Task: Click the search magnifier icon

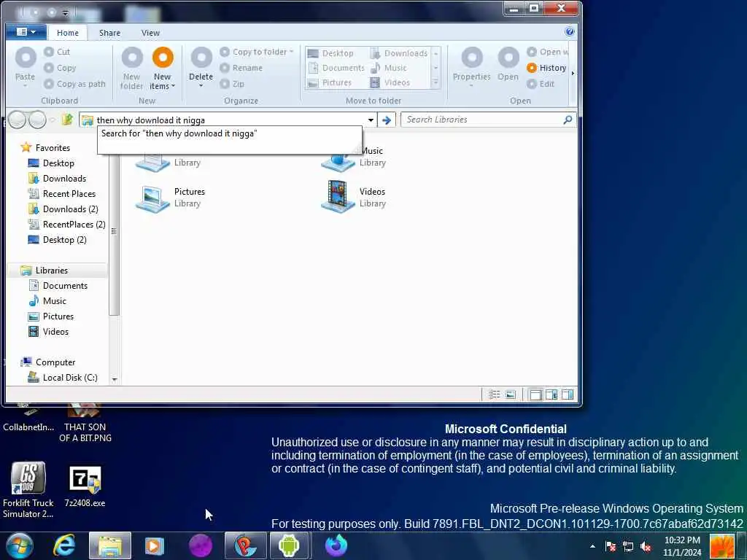Action: tap(568, 120)
